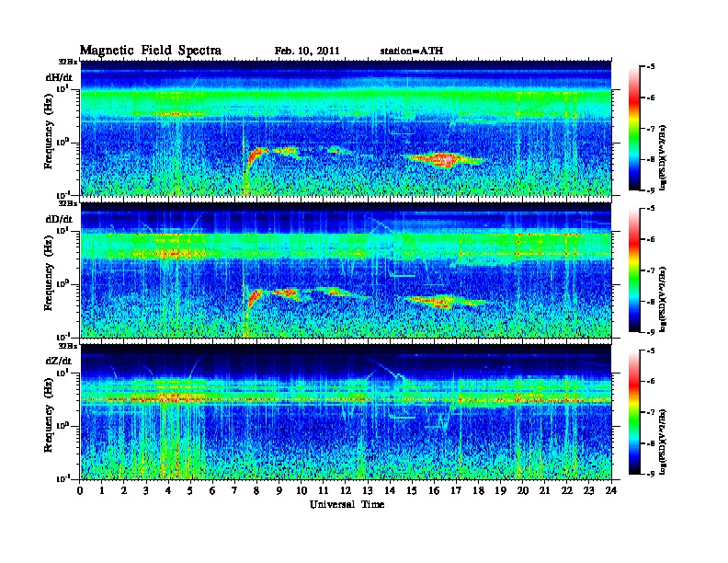The image size is (728, 563).
Task: Click the 10^1 frequency tick of dD/dt panel
Action: tap(63, 230)
